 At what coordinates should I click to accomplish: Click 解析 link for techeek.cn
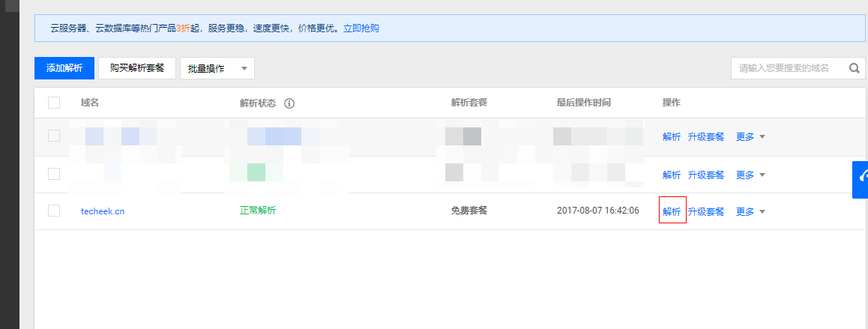pos(672,211)
